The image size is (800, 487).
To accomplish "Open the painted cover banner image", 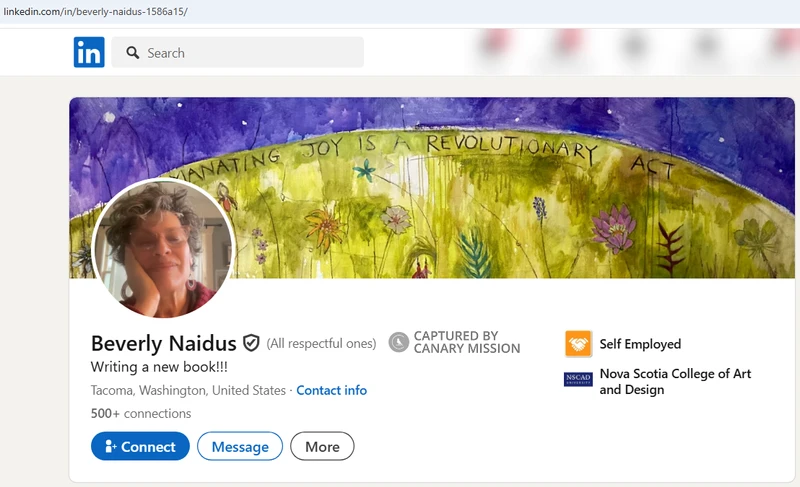I will [432, 188].
